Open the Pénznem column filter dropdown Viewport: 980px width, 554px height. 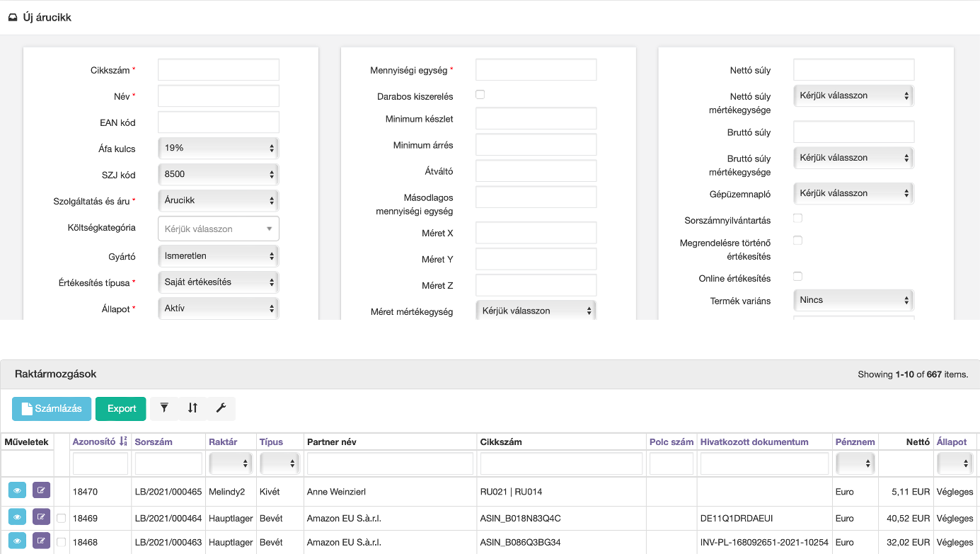coord(855,463)
